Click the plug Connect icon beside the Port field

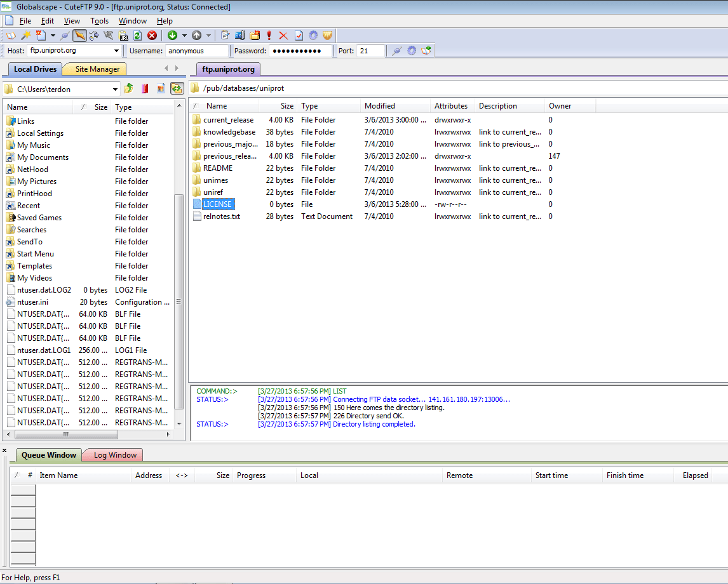[x=396, y=51]
